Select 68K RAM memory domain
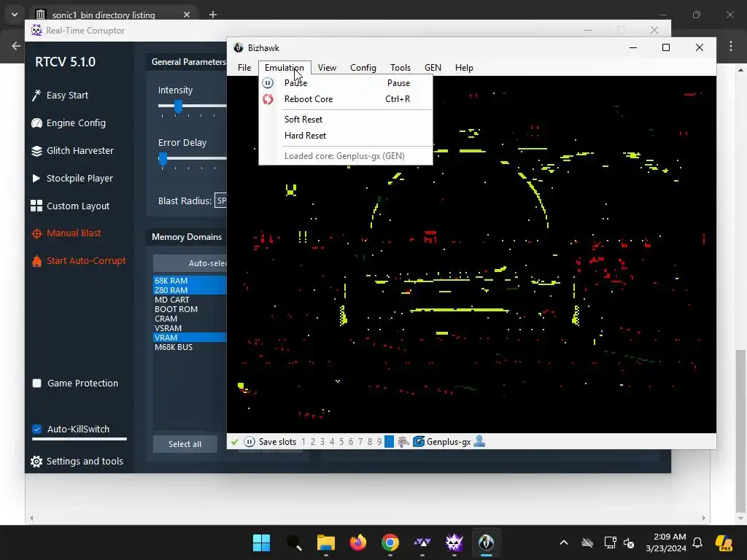This screenshot has width=747, height=560. click(190, 281)
